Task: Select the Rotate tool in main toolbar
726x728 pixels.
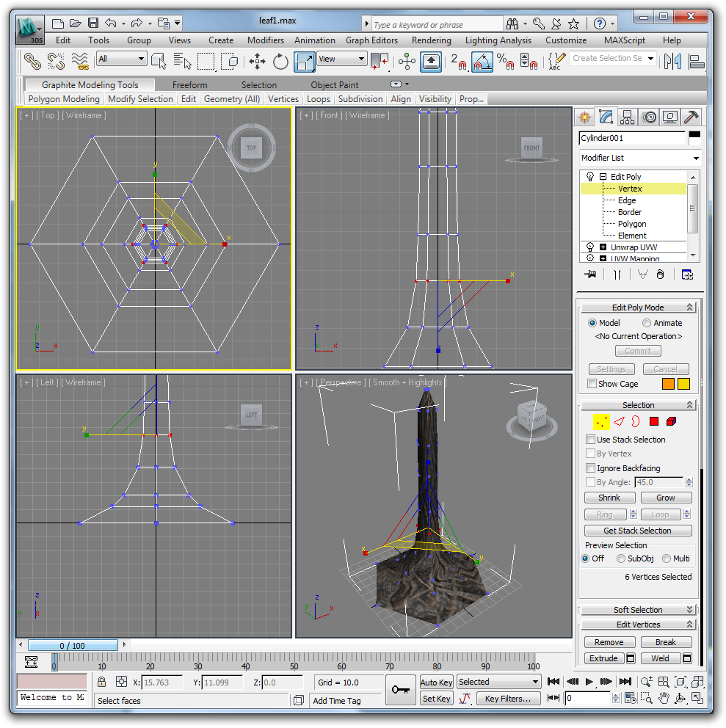Action: tap(280, 62)
